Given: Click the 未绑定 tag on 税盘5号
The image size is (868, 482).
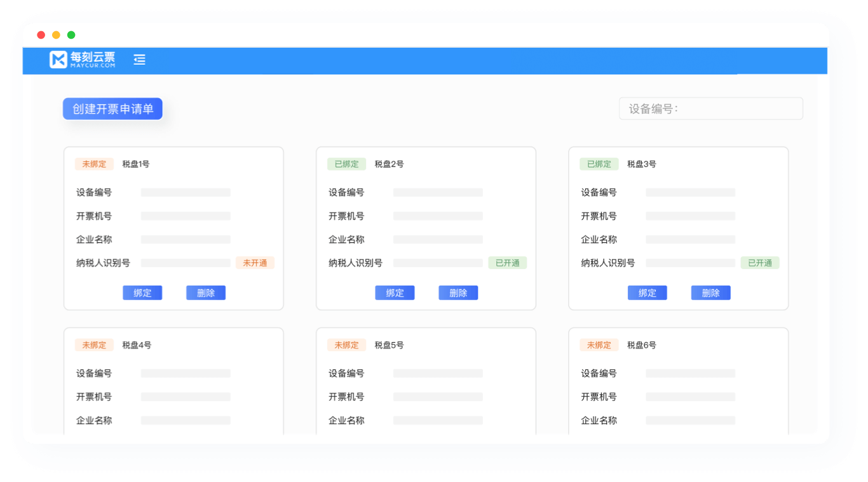Looking at the screenshot, I should pyautogui.click(x=346, y=345).
